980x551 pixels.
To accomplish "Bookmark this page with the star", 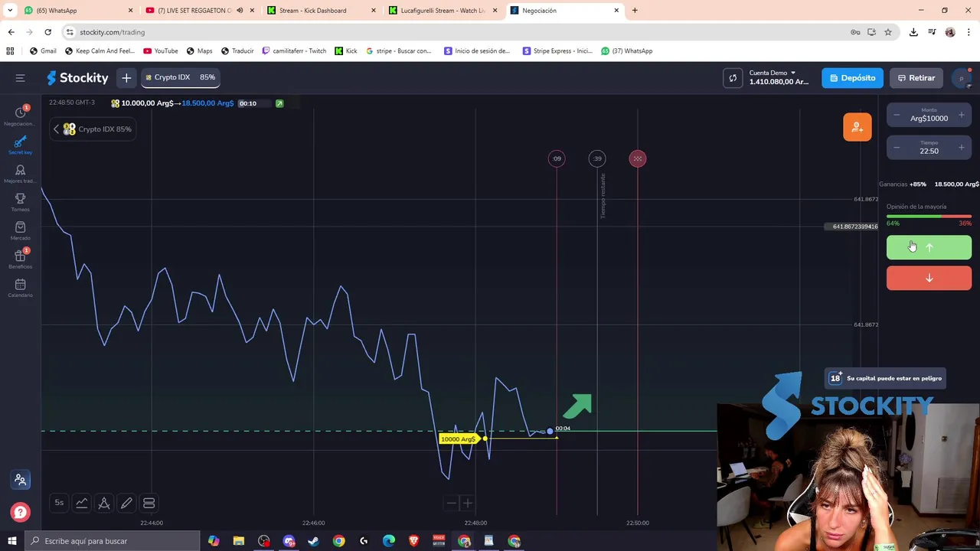I will pyautogui.click(x=888, y=32).
